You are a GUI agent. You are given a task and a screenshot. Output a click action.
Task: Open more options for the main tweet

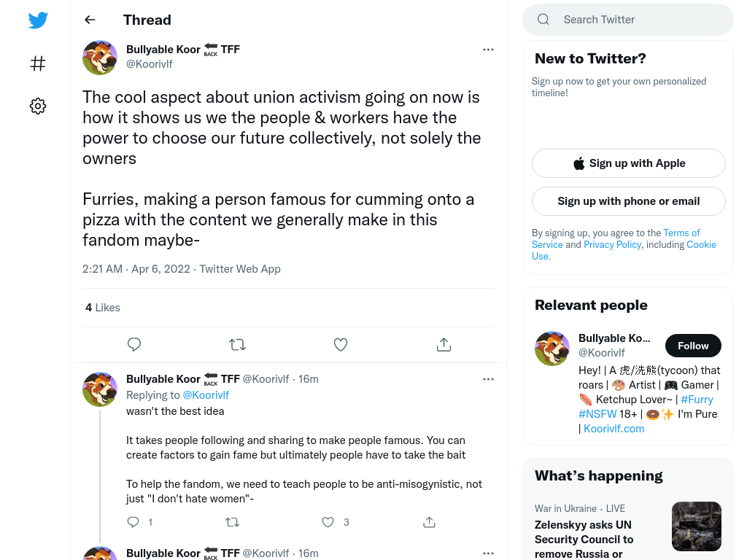(x=488, y=50)
